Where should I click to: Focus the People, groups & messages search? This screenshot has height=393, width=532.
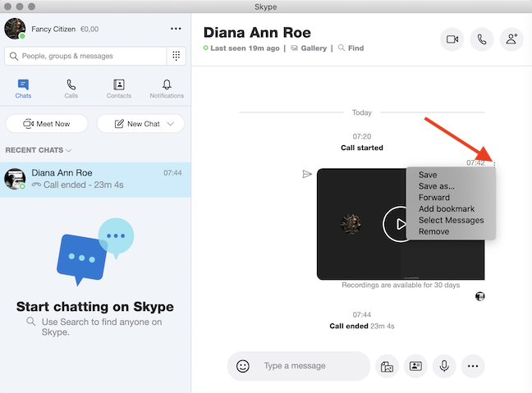[x=85, y=56]
